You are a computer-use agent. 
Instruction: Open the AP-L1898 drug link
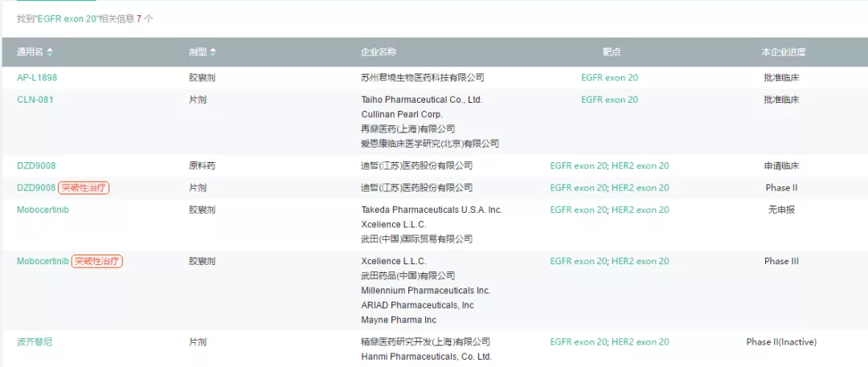(x=36, y=78)
